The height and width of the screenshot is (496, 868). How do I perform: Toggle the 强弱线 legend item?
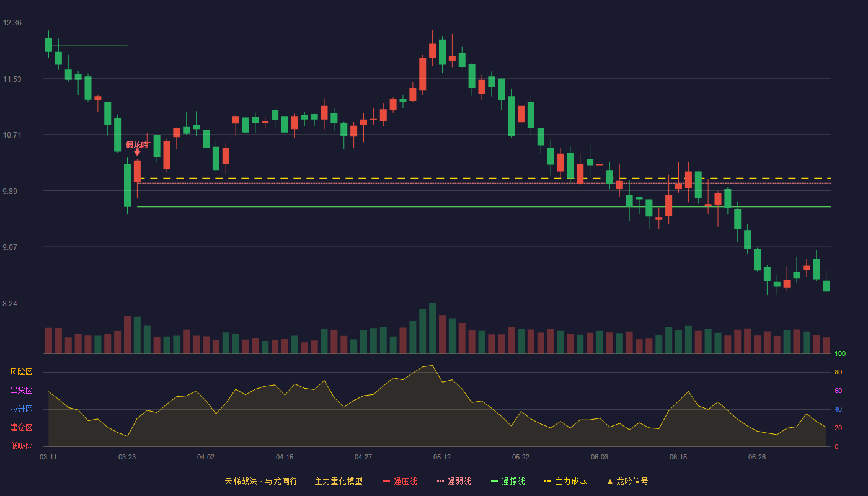pyautogui.click(x=454, y=481)
